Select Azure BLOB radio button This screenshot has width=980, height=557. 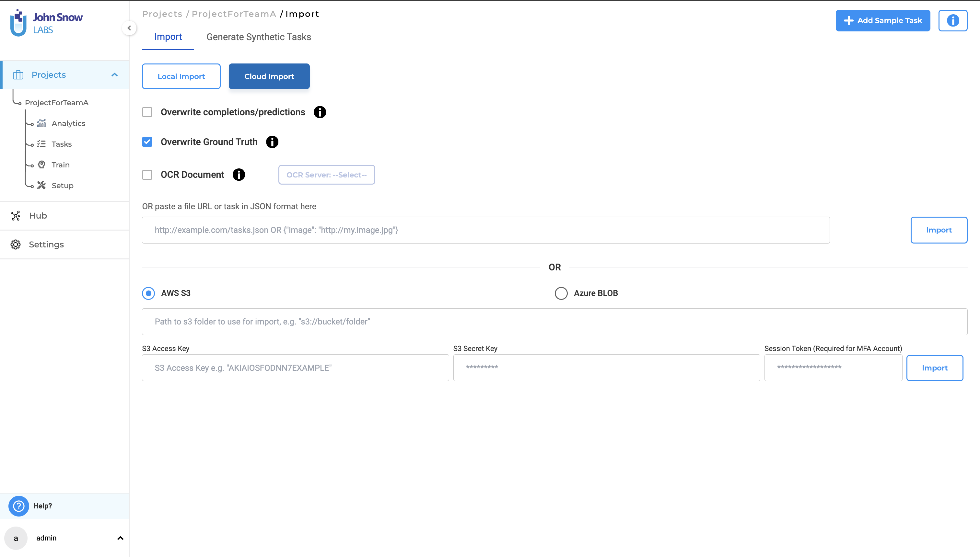pos(560,293)
